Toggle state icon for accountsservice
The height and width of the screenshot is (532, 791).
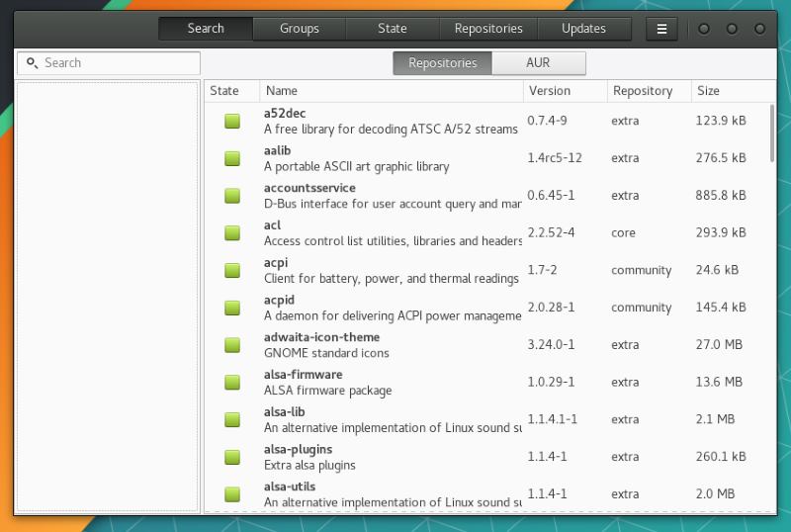(x=232, y=196)
